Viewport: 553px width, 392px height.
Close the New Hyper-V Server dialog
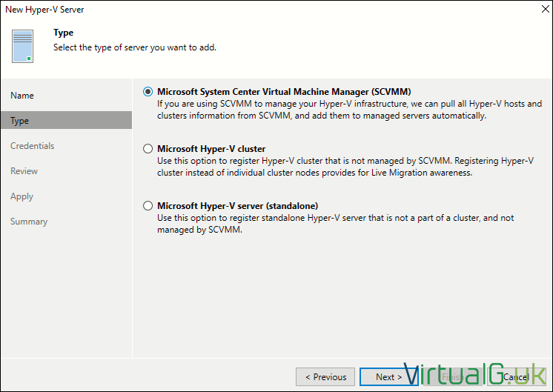point(545,9)
